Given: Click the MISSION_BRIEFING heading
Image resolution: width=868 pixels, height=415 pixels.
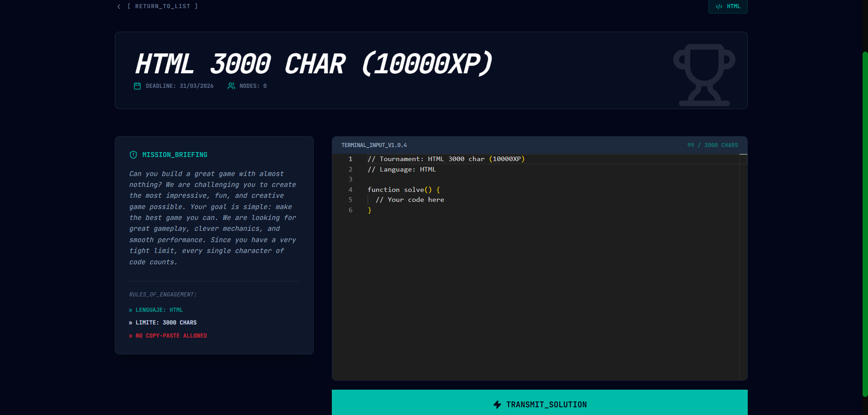Looking at the screenshot, I should click(175, 155).
